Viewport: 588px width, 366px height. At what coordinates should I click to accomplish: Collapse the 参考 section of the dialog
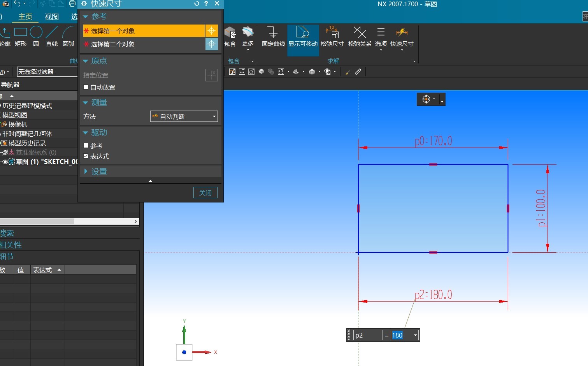click(86, 16)
